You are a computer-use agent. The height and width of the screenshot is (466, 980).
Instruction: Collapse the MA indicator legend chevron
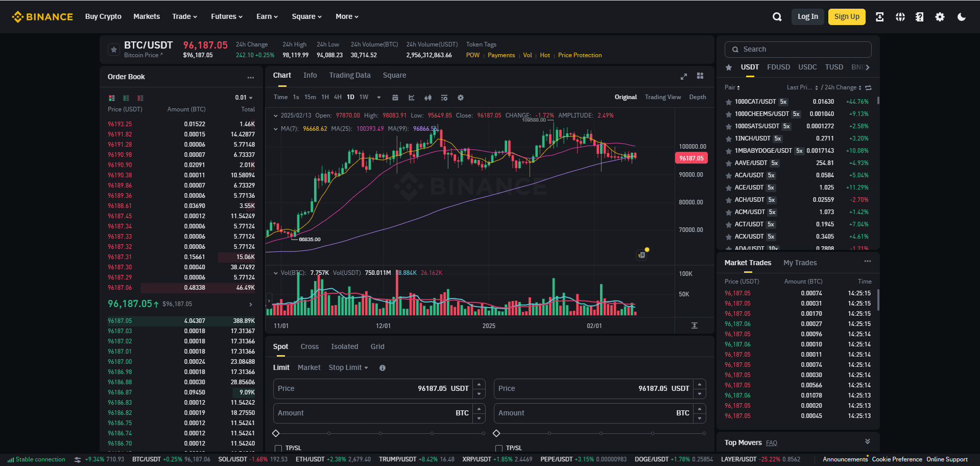[x=276, y=129]
